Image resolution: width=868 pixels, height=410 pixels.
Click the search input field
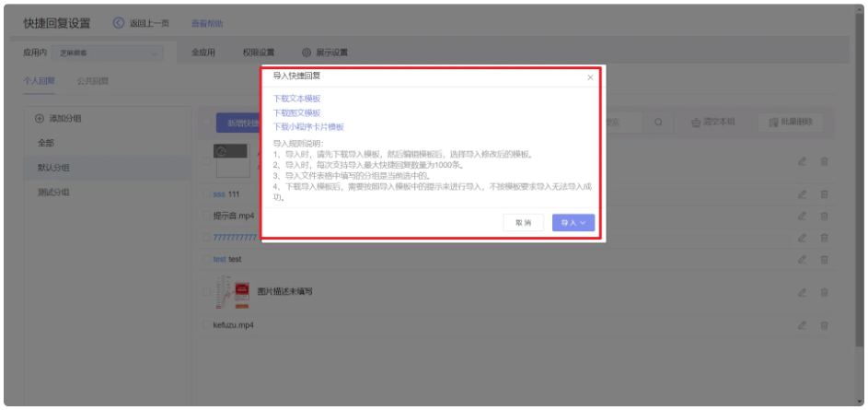coord(623,123)
